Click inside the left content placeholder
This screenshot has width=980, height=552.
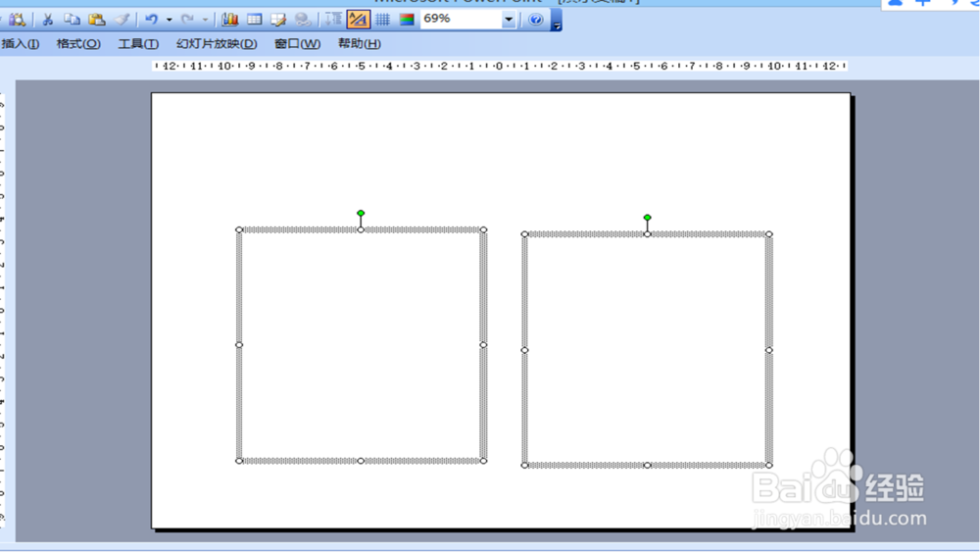tap(361, 345)
